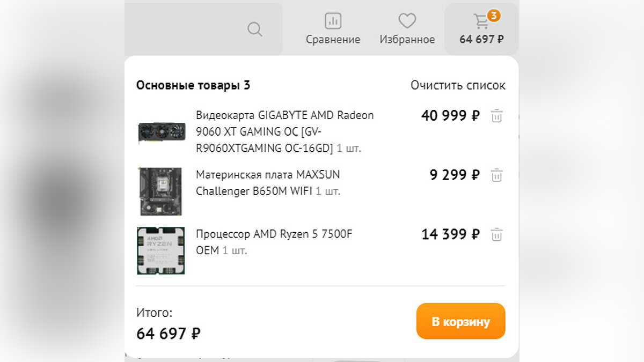
Task: Remove GIGABYTE Radeon video card with trash icon
Action: tap(497, 116)
